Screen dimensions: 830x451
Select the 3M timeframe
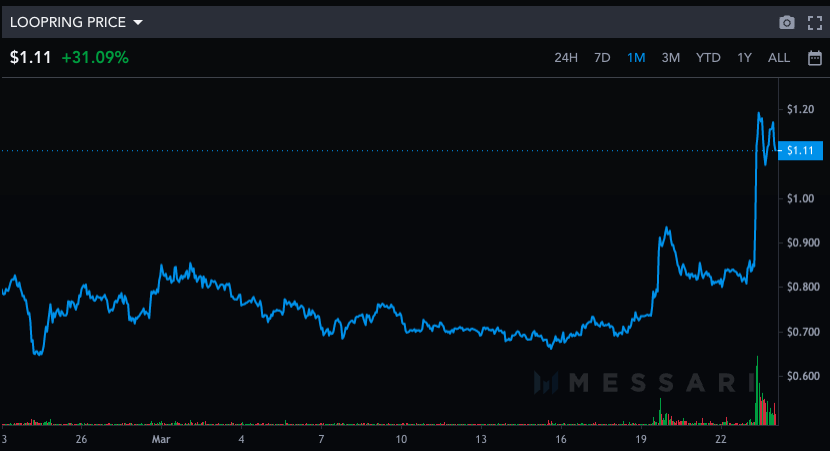[671, 58]
